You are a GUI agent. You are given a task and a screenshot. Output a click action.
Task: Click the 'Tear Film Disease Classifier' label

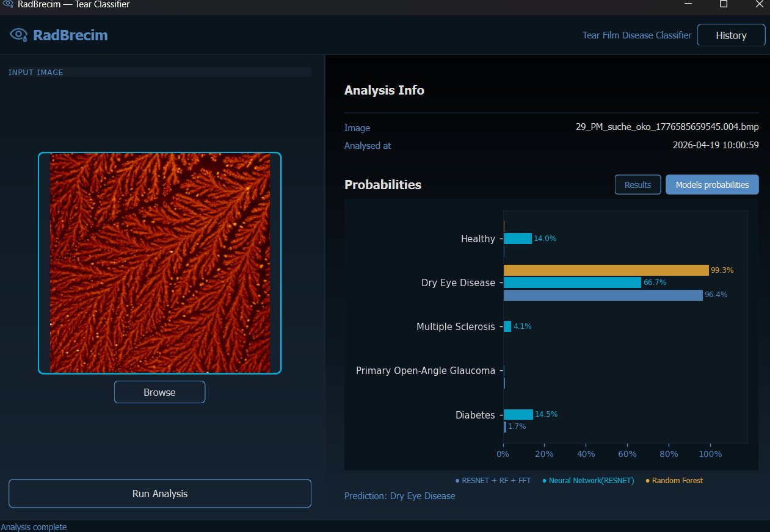coord(637,35)
